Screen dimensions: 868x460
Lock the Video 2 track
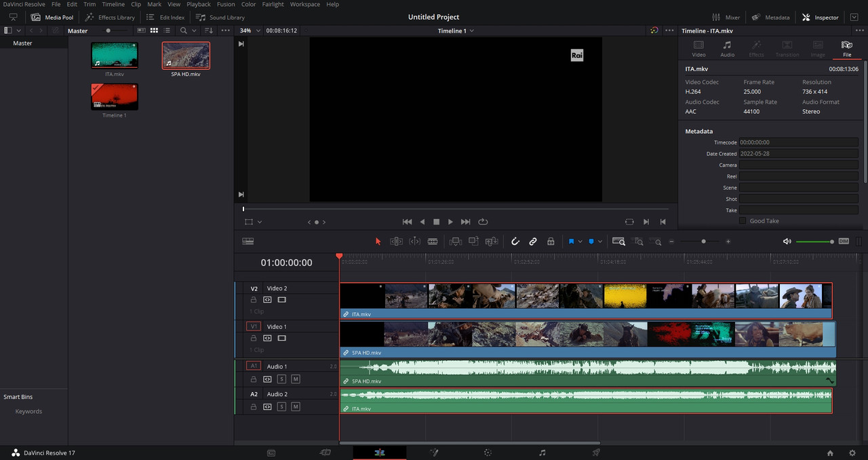click(254, 299)
